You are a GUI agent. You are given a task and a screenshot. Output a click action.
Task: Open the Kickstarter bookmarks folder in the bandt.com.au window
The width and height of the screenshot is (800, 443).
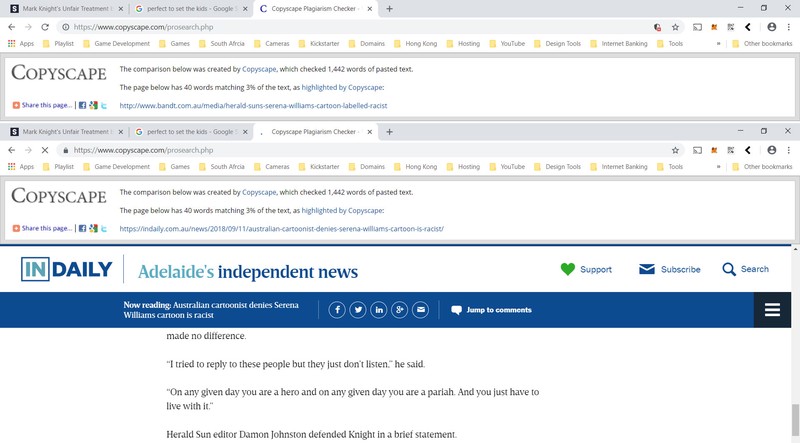coord(319,43)
